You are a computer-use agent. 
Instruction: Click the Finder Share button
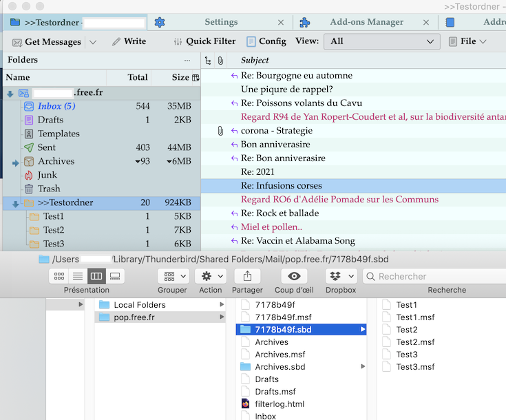click(x=247, y=276)
